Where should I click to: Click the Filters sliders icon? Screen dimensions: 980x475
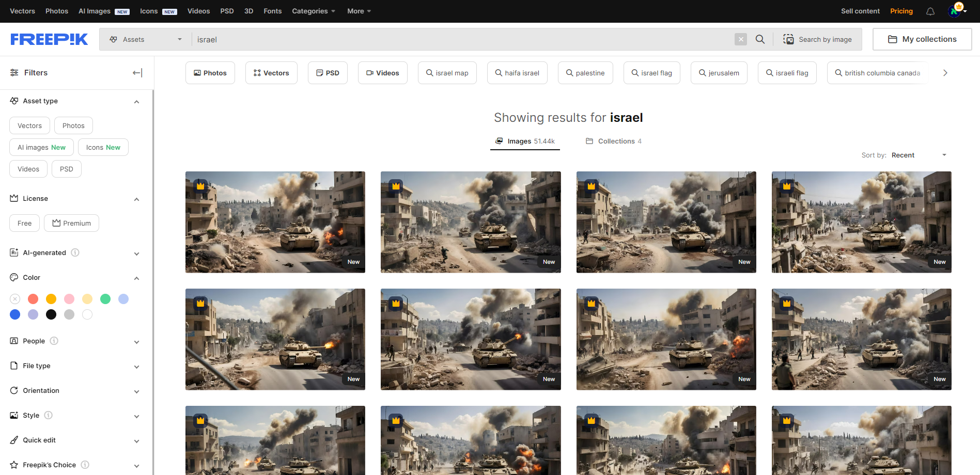14,73
